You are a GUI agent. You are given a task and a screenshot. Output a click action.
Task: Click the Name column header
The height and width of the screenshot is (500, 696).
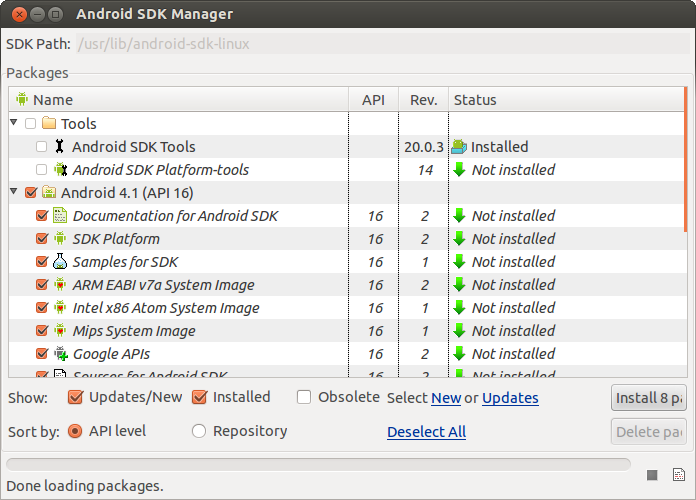point(178,99)
